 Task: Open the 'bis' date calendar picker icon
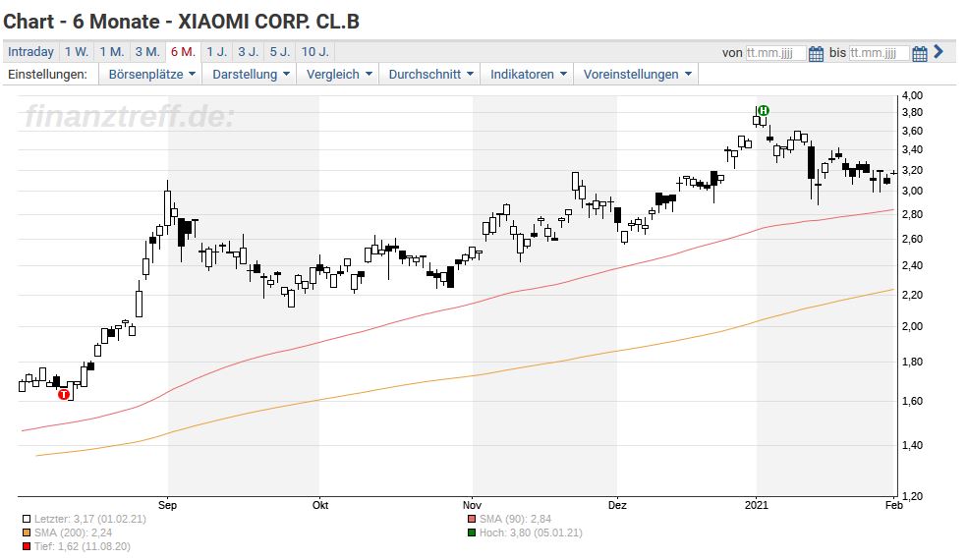[919, 54]
